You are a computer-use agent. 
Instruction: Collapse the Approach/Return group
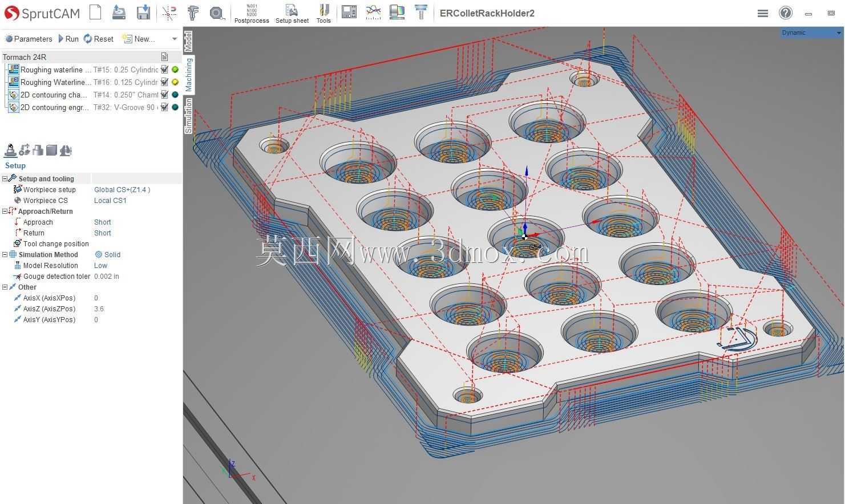(5, 211)
